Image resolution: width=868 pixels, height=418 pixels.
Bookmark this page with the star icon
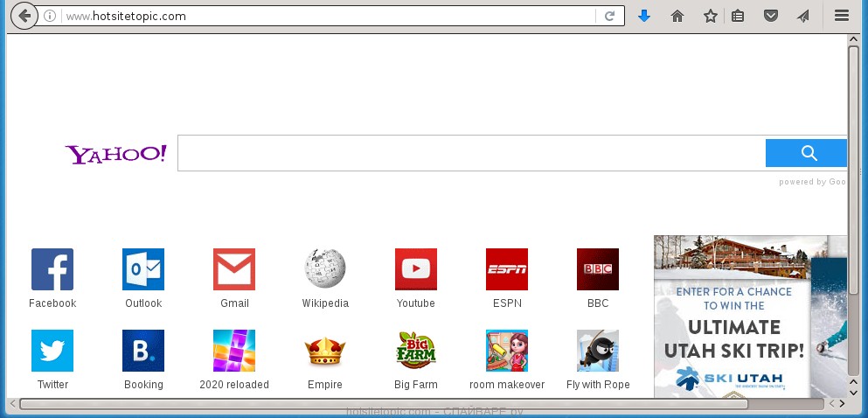(710, 16)
